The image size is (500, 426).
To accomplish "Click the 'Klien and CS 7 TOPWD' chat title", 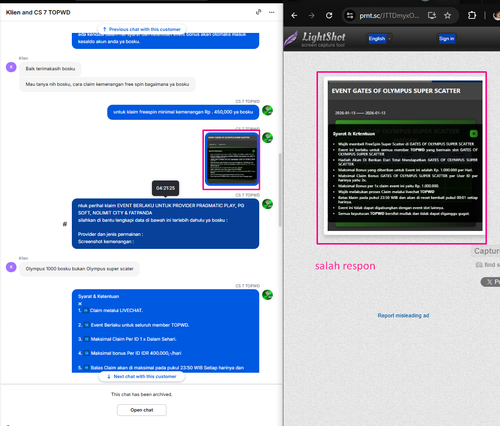I will (38, 12).
